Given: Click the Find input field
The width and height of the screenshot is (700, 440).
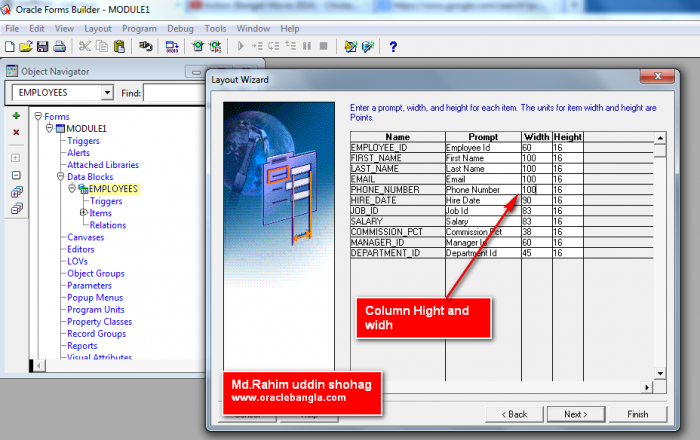Looking at the screenshot, I should pos(174,93).
